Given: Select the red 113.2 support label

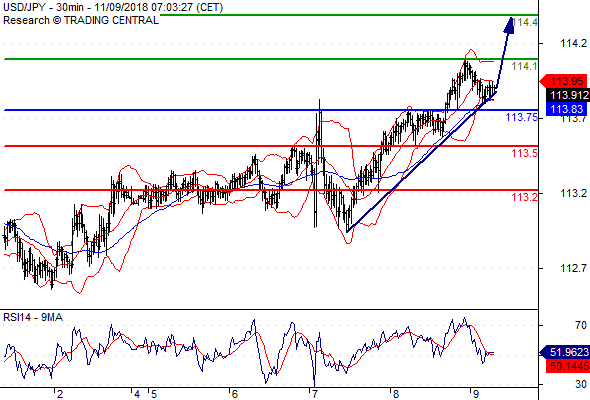Looking at the screenshot, I should 524,197.
